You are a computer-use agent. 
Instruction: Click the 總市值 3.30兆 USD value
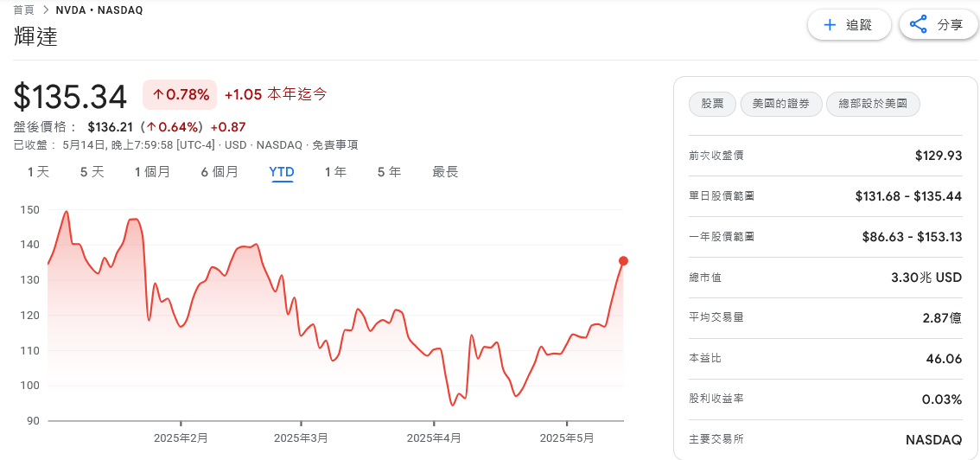point(926,278)
